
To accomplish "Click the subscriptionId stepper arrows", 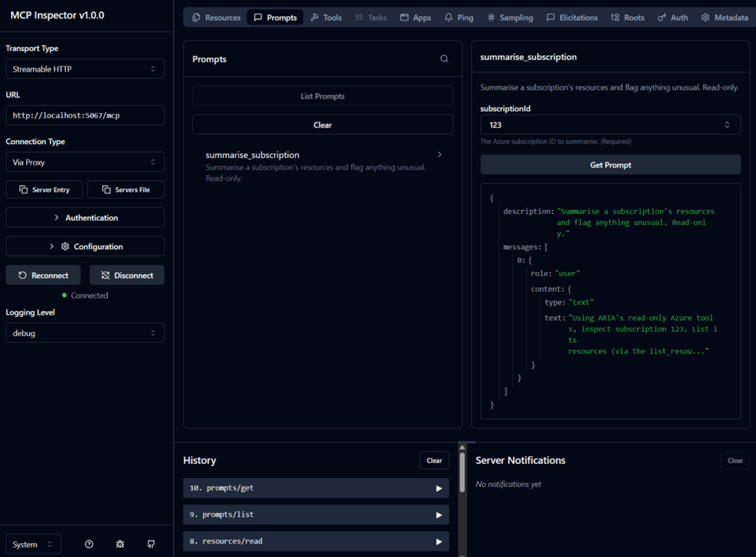I will 726,125.
